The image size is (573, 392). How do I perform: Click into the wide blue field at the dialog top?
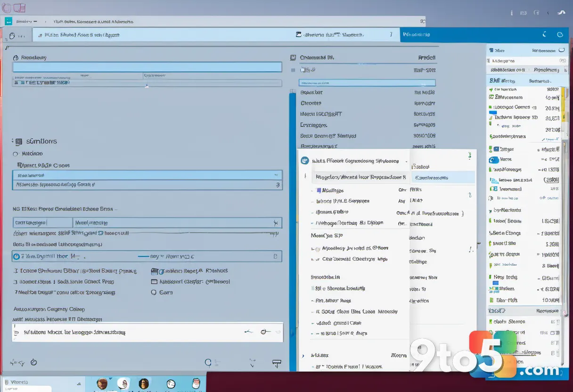coord(147,67)
